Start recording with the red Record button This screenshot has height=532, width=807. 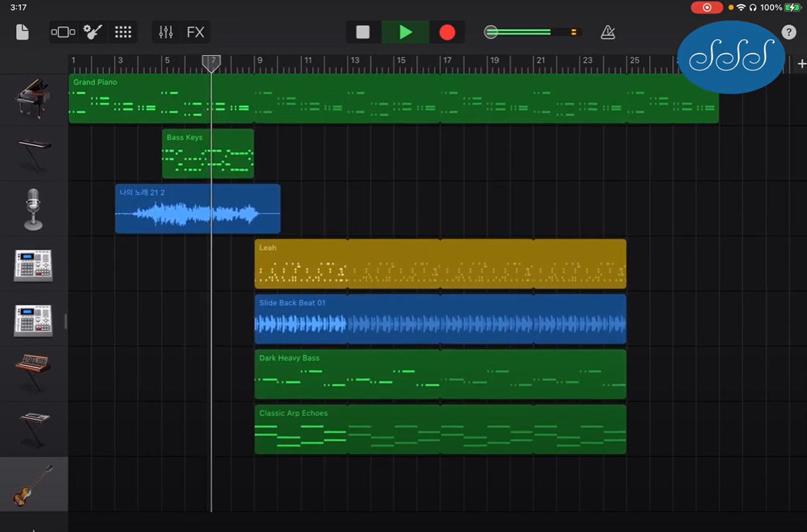tap(447, 32)
